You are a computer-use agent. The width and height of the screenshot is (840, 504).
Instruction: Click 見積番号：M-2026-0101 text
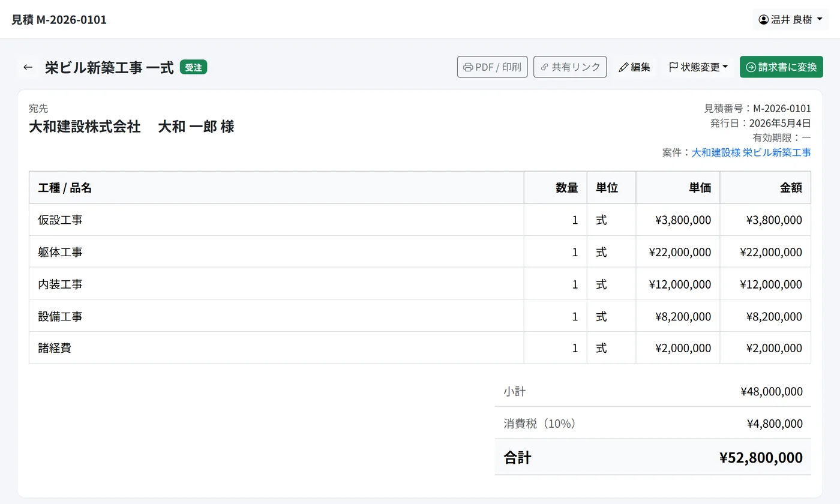coord(757,109)
